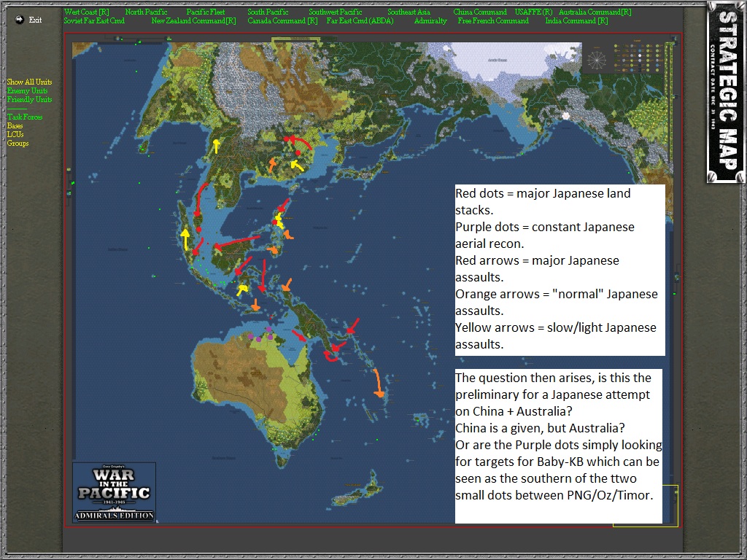Toggle Task Forces display

click(x=25, y=117)
